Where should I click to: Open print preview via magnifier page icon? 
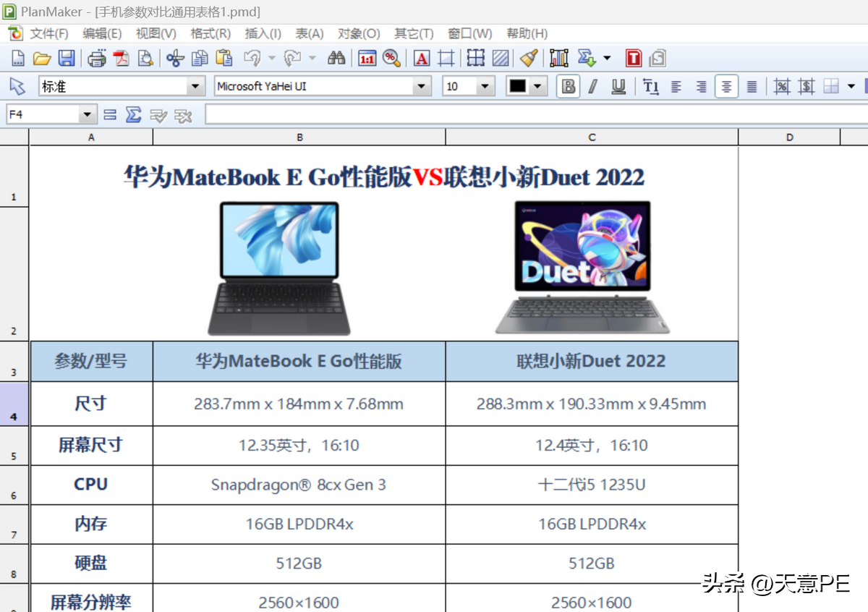(145, 59)
